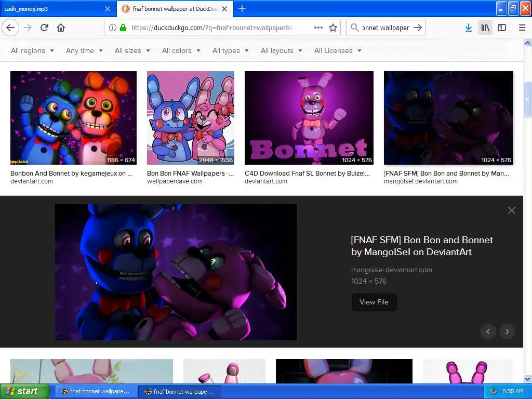This screenshot has height=399, width=532.
Task: Click the system tray icon near clock
Action: (x=493, y=392)
